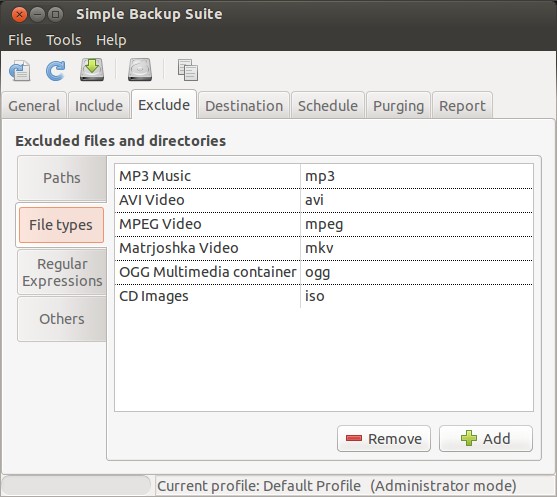Open the Tools menu
This screenshot has height=497, width=557.
[64, 40]
